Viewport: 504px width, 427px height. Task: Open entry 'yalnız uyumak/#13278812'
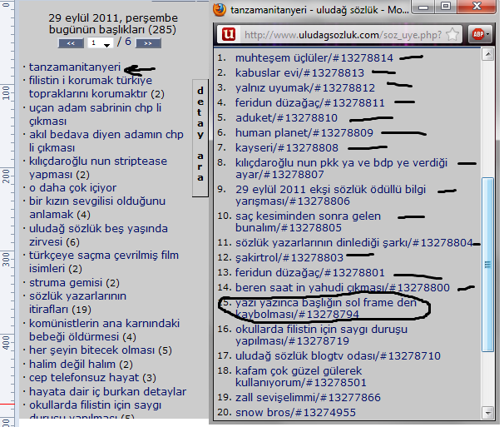pos(305,88)
